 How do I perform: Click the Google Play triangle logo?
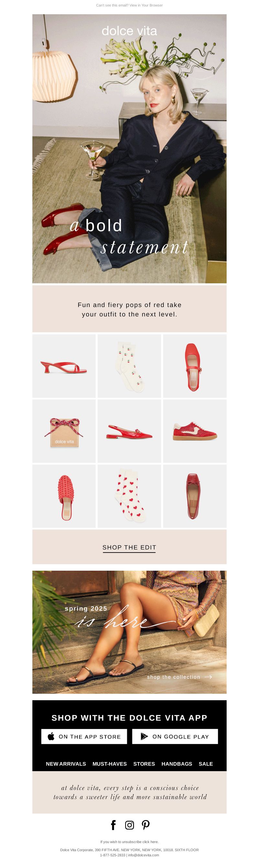click(144, 737)
